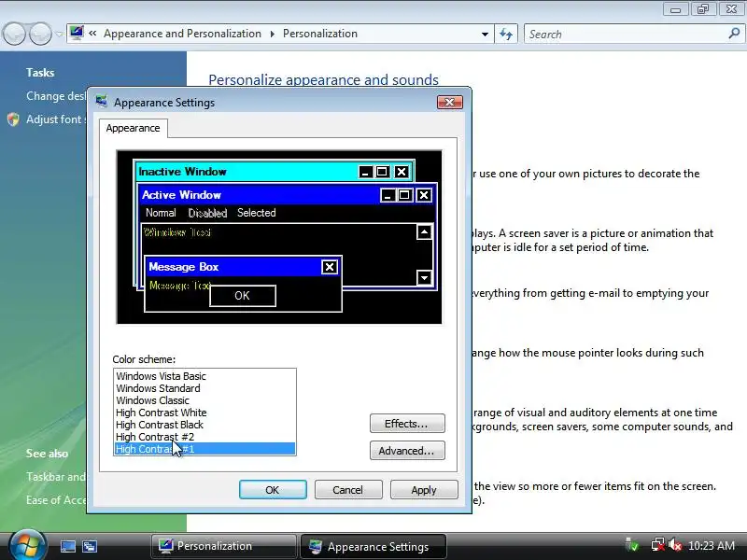Click Active Window preview maximize icon
This screenshot has height=560, width=747.
click(x=405, y=195)
